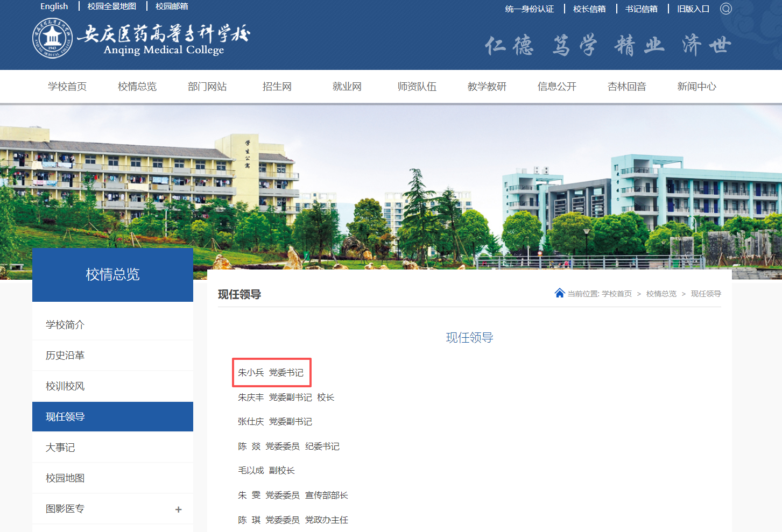Switch the site to English

coord(54,6)
